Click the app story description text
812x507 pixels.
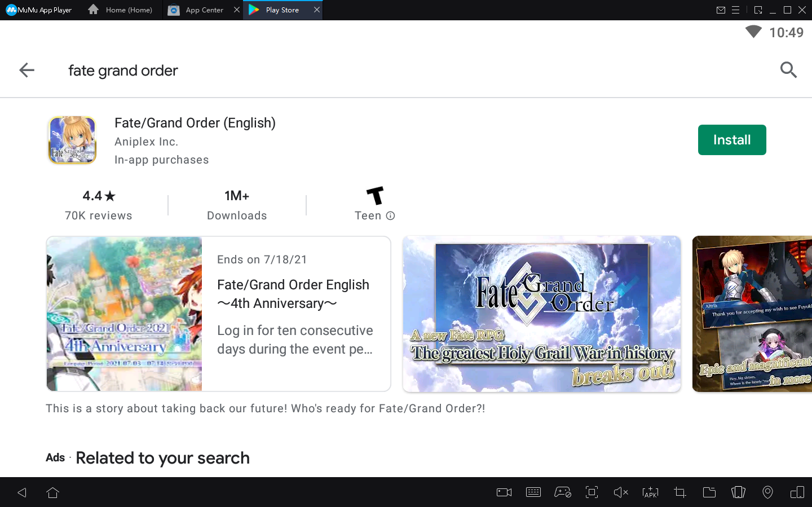(x=265, y=408)
